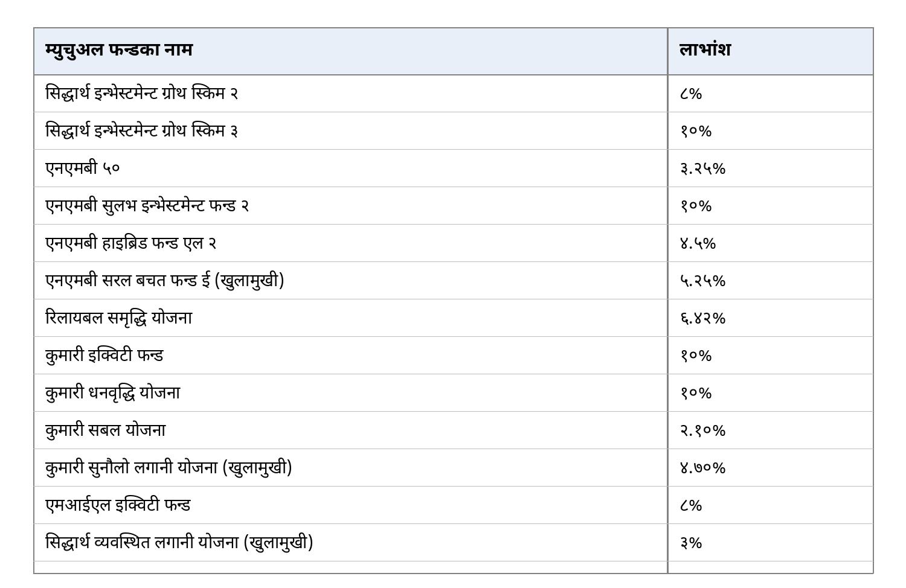Click the म्युचुअल फन्डका नाम column header
This screenshot has height=588, width=906.
click(x=350, y=51)
